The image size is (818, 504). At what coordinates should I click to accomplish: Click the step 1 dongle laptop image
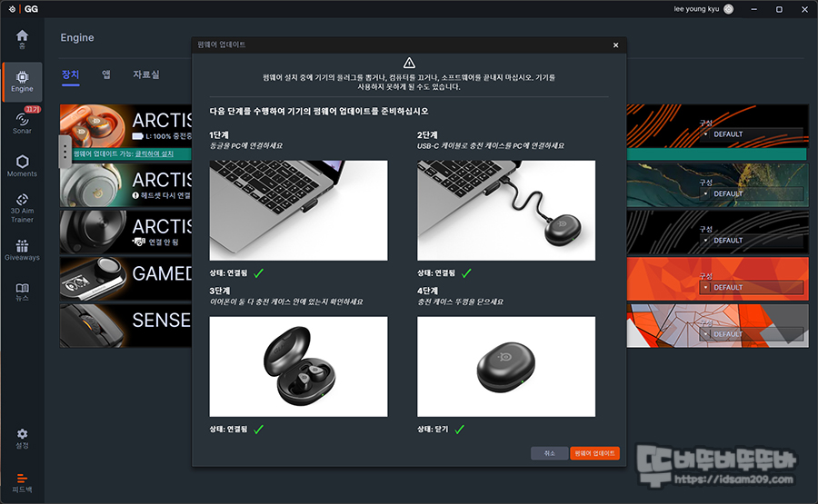click(298, 210)
